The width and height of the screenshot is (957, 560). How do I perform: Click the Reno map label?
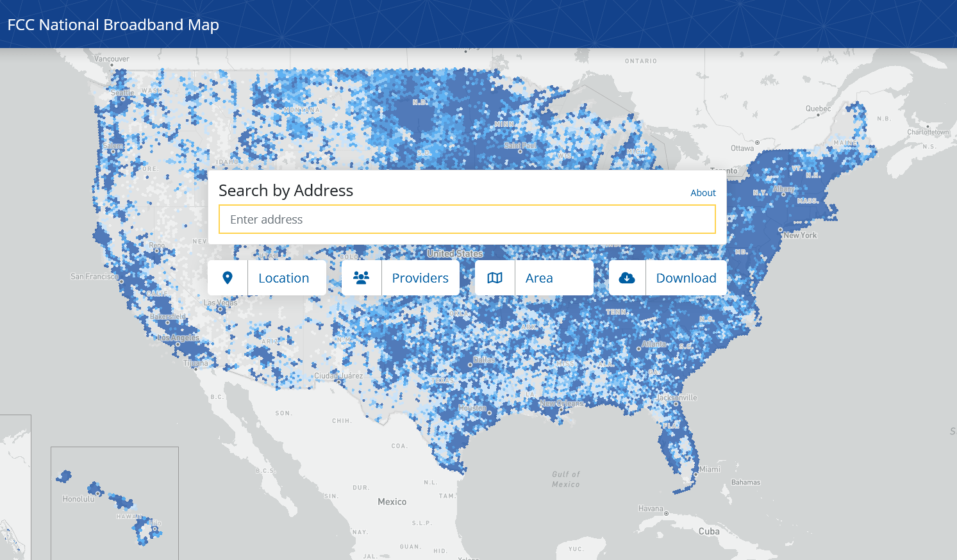pyautogui.click(x=157, y=245)
